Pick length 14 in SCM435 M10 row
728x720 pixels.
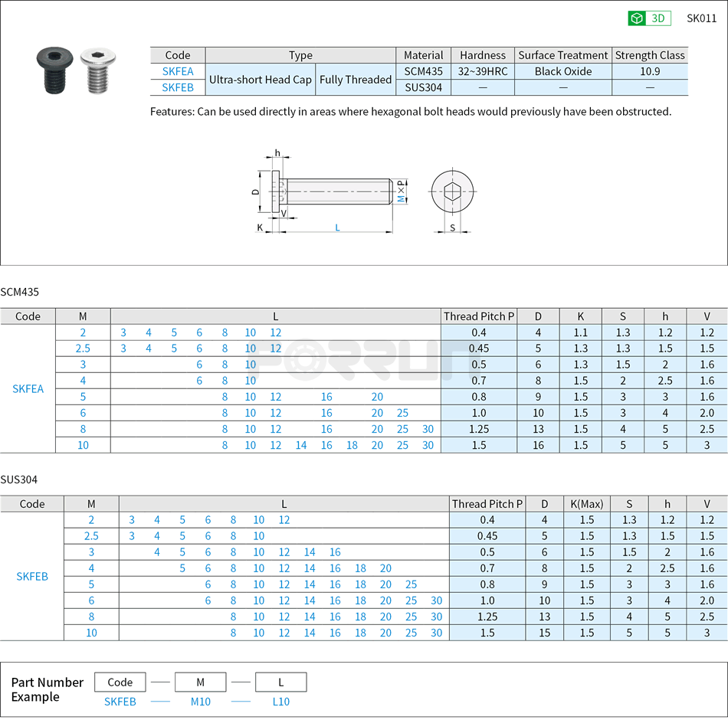[301, 445]
